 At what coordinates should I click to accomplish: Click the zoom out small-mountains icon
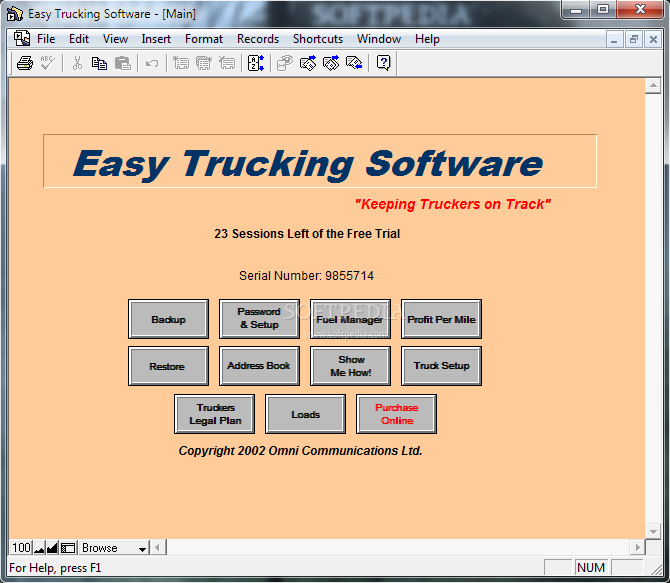[x=39, y=548]
